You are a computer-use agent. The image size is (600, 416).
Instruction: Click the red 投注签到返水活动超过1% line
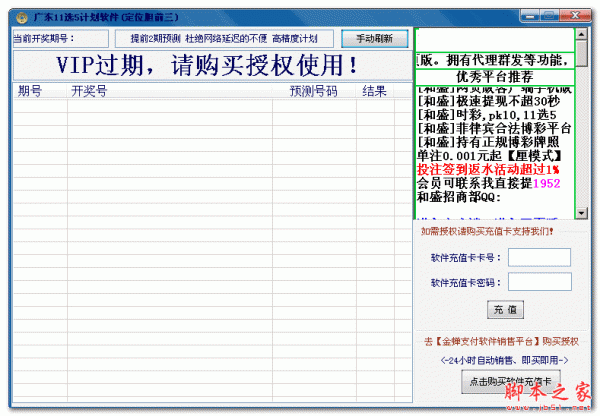[x=488, y=170]
